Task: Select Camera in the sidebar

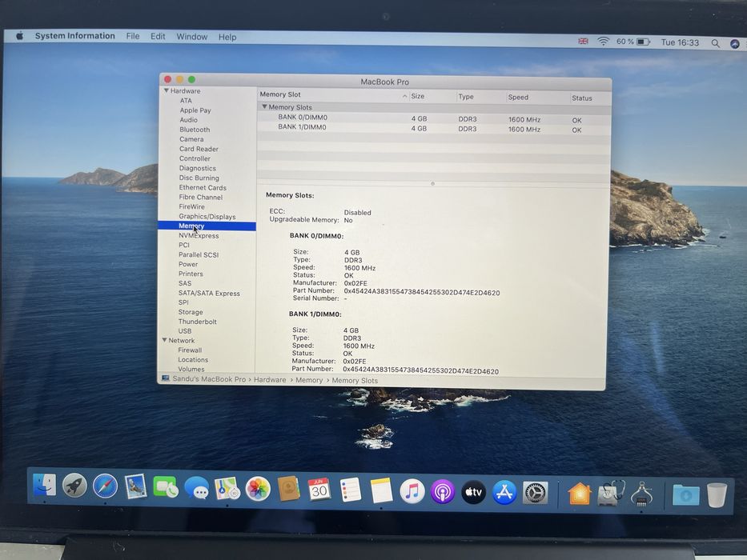Action: click(191, 139)
